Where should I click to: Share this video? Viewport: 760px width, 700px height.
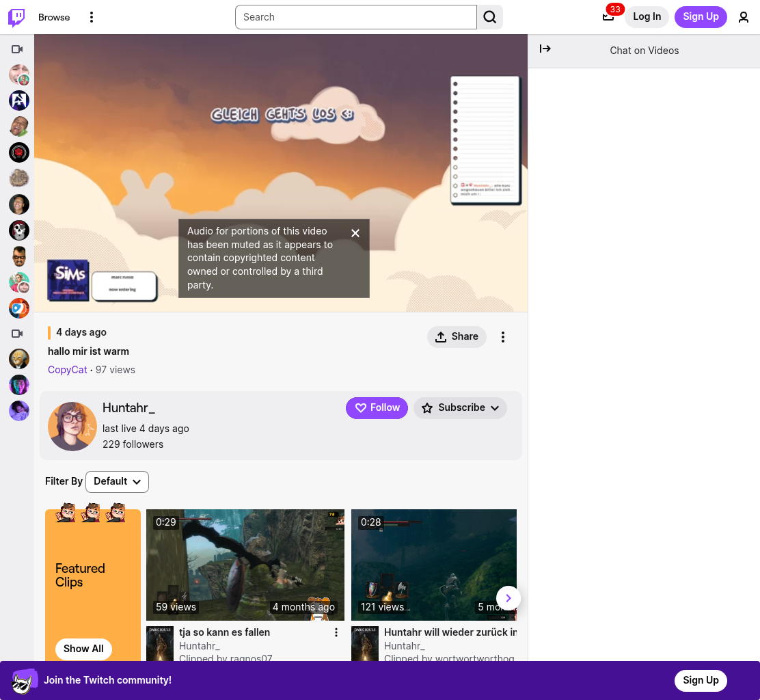457,336
